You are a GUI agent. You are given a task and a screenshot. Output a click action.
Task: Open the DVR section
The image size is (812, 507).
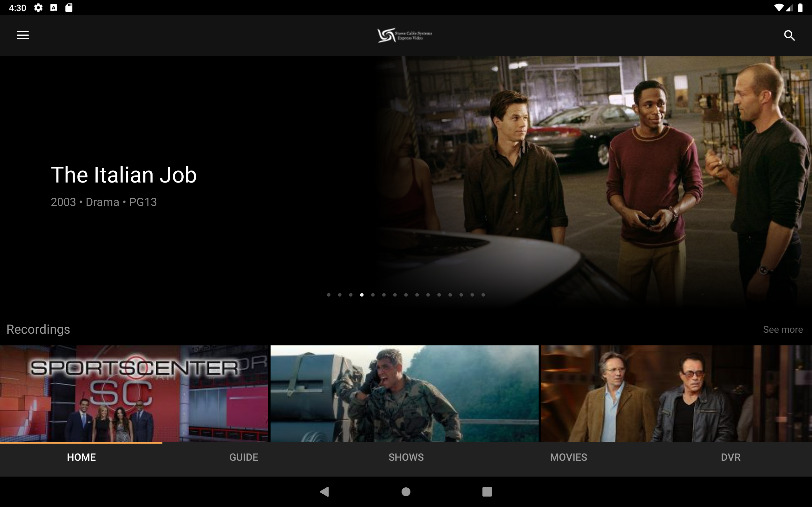coord(730,457)
